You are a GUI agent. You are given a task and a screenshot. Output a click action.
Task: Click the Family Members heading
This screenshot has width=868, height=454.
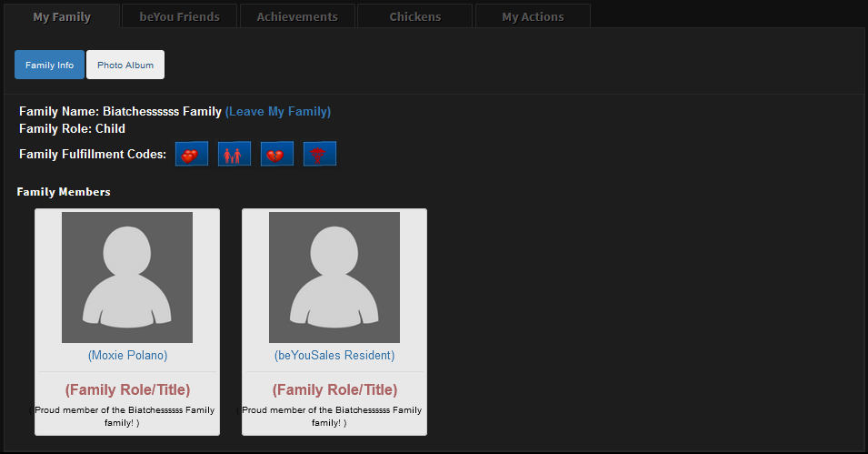pos(64,192)
